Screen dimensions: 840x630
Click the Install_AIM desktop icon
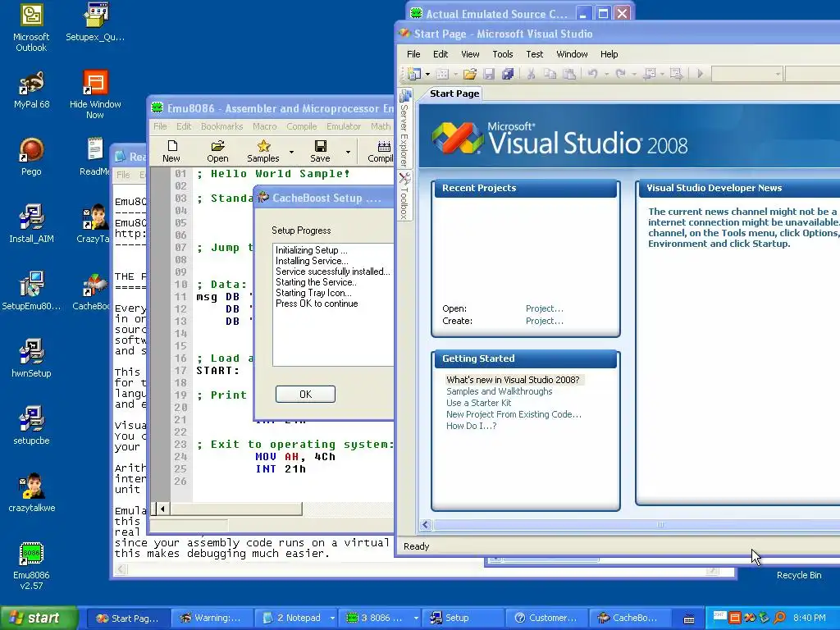(31, 225)
